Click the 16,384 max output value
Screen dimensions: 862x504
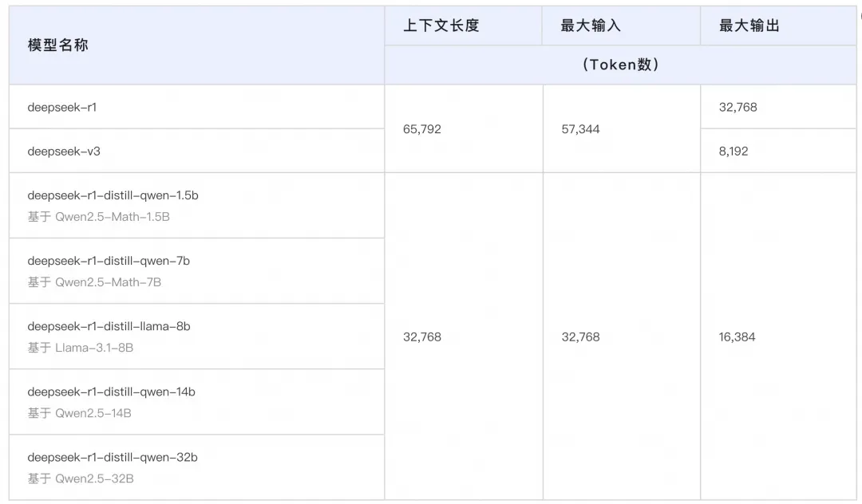pyautogui.click(x=737, y=337)
